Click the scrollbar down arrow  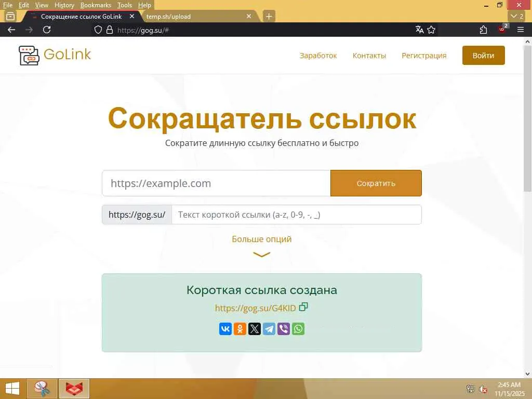527,374
